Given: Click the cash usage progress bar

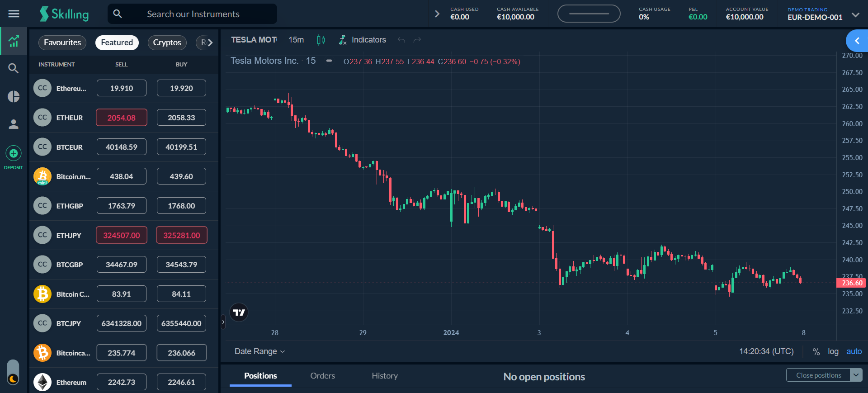Looking at the screenshot, I should tap(589, 14).
